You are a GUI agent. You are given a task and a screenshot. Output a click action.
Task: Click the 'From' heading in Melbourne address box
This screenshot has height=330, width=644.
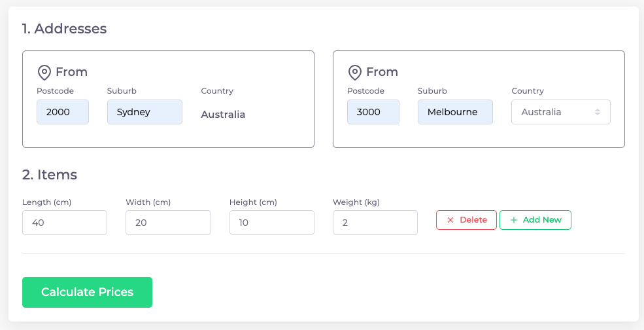click(382, 72)
